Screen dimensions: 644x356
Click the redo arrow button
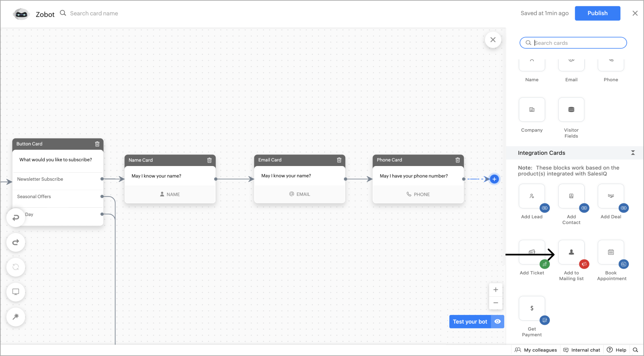[16, 242]
